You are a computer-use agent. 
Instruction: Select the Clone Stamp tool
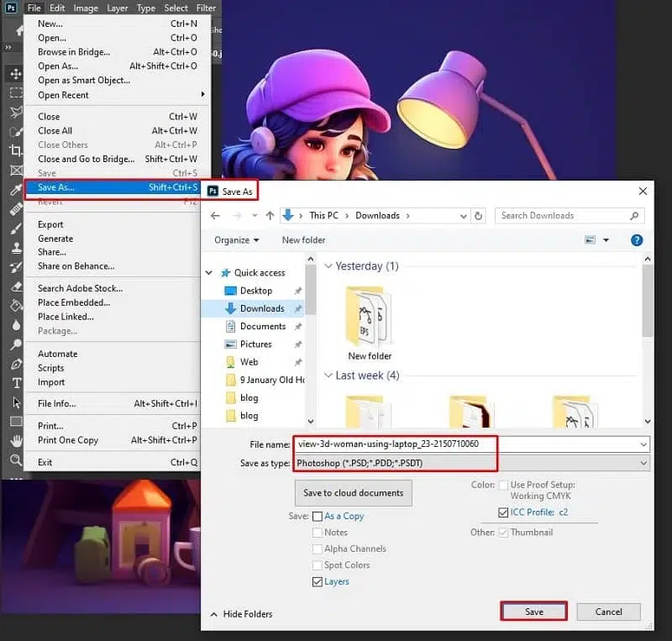pyautogui.click(x=16, y=248)
